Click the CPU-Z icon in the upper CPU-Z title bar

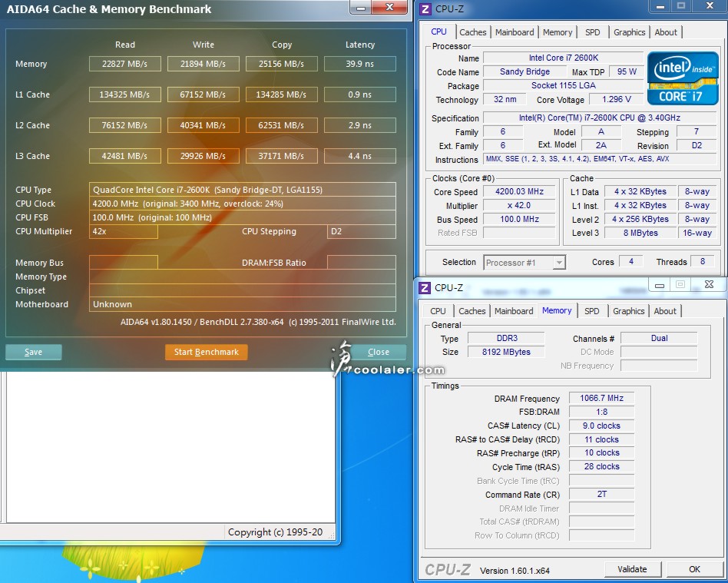[425, 8]
